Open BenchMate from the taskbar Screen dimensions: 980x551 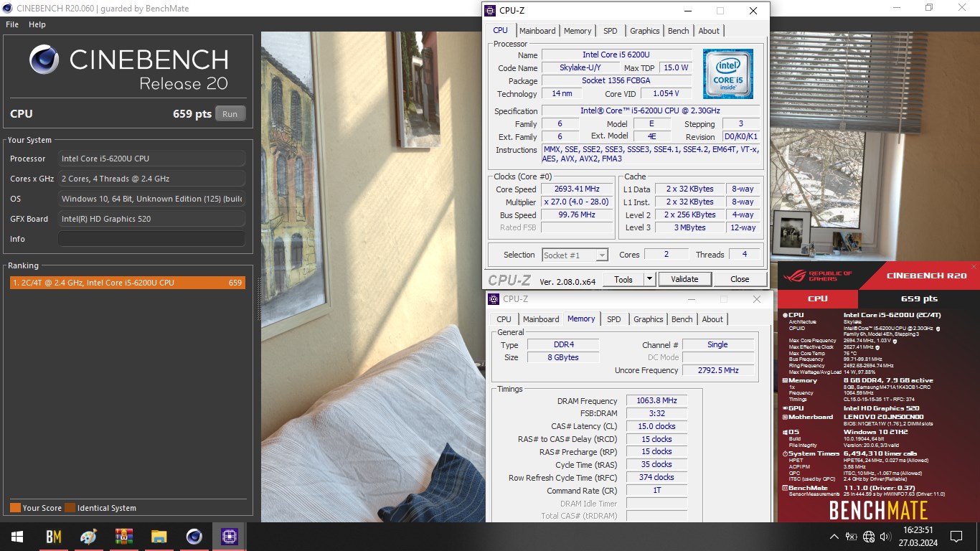point(53,536)
